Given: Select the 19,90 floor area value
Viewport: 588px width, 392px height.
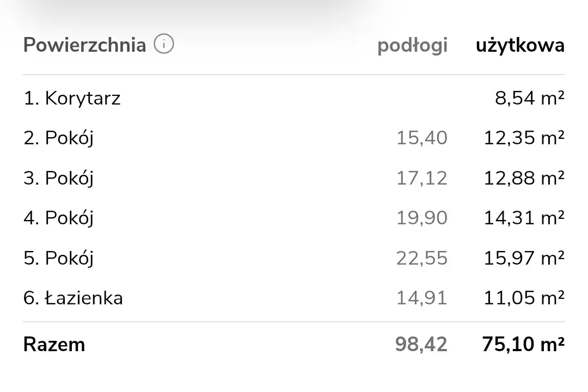Looking at the screenshot, I should [421, 218].
